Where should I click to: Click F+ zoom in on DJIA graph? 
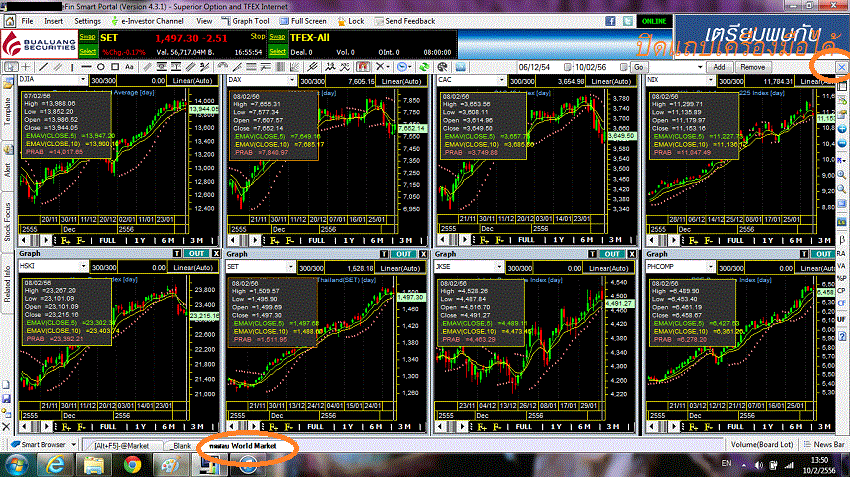point(66,240)
